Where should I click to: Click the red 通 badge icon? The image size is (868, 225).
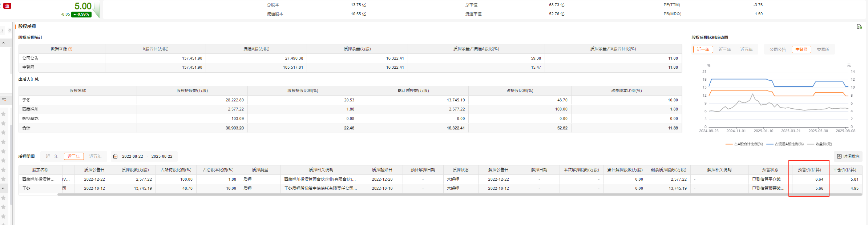[x=7, y=6]
